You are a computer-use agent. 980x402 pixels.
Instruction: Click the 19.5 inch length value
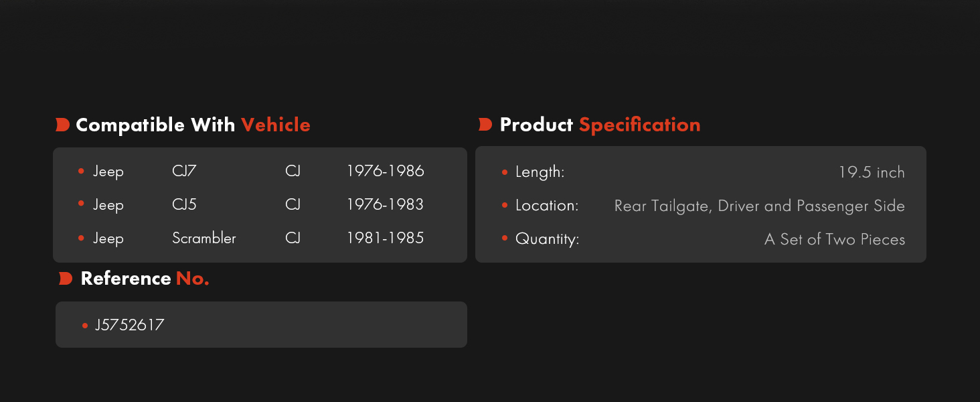[871, 172]
